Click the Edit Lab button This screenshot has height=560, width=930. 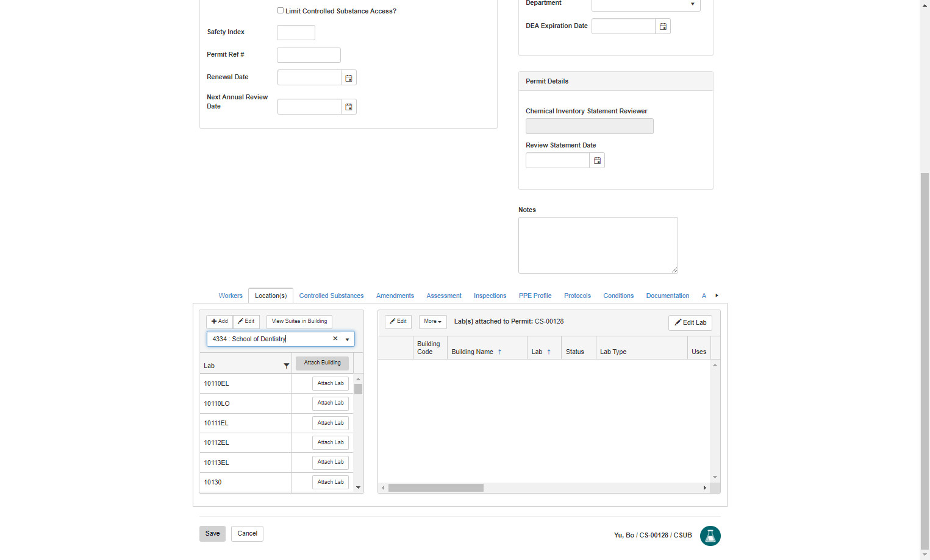pyautogui.click(x=690, y=323)
